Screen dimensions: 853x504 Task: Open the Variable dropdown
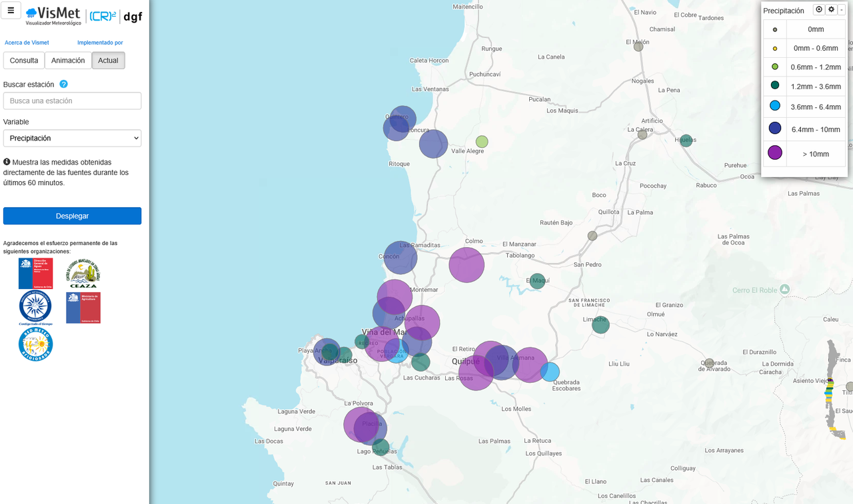click(x=72, y=138)
